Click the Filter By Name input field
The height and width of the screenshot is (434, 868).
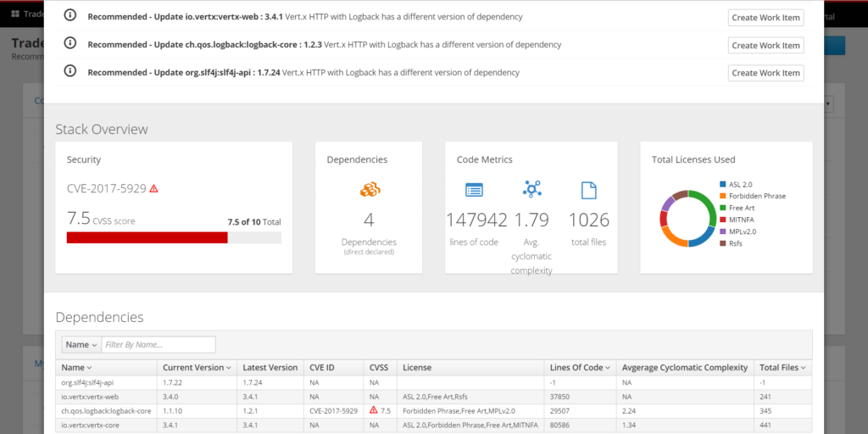tap(158, 345)
